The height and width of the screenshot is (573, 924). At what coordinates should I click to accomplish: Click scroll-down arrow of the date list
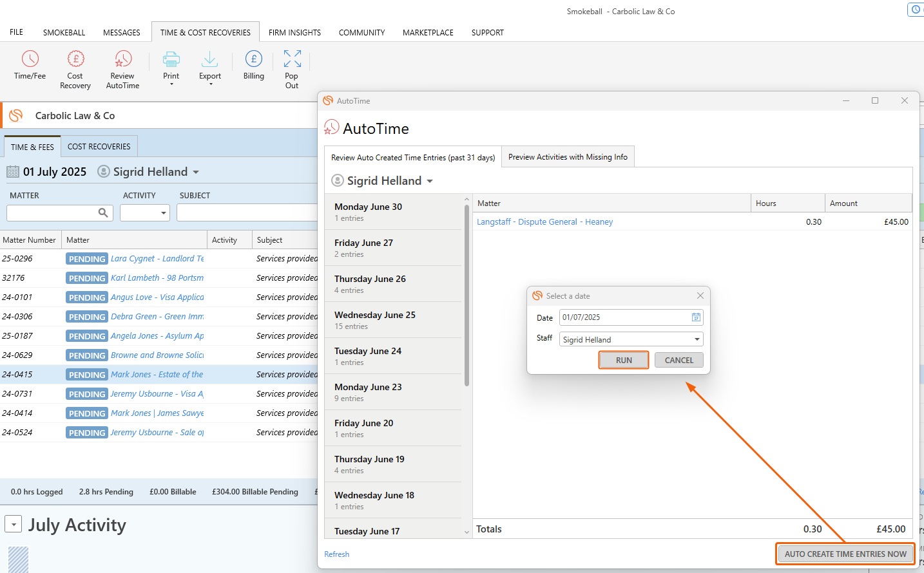pyautogui.click(x=467, y=532)
